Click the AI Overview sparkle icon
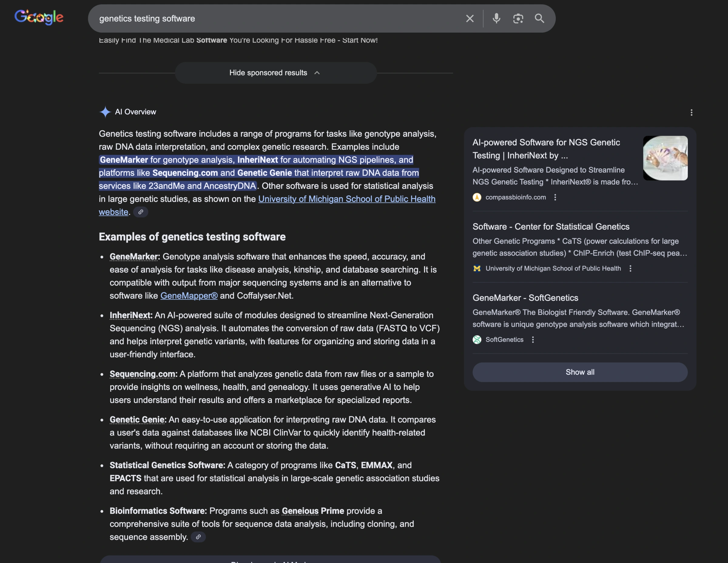The width and height of the screenshot is (728, 563). point(105,112)
